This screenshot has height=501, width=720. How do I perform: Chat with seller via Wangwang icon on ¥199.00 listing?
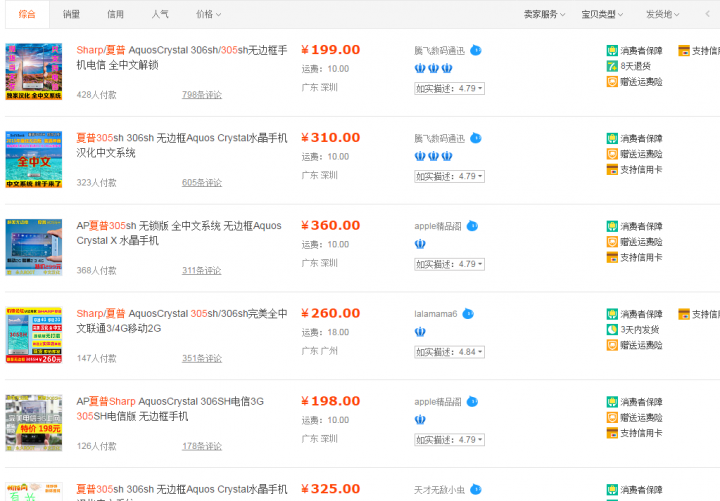(476, 50)
